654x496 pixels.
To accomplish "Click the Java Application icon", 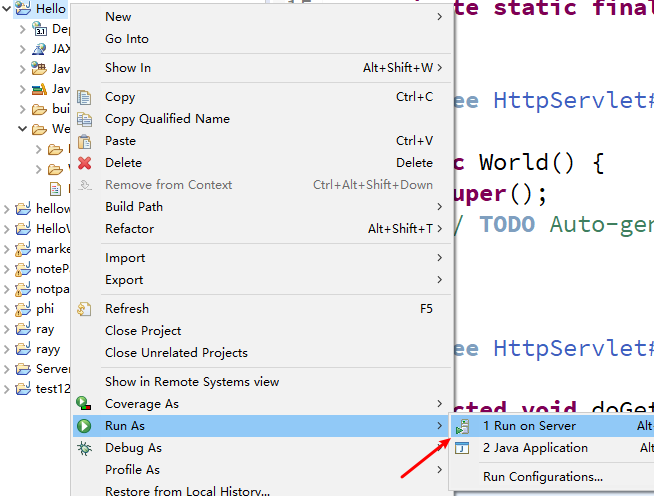I will (x=462, y=448).
